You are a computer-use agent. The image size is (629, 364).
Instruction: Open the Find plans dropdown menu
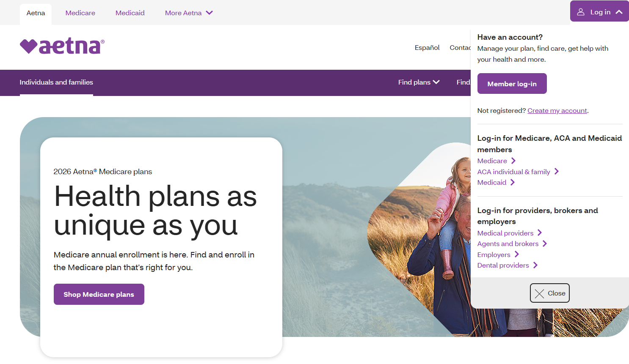coord(419,82)
